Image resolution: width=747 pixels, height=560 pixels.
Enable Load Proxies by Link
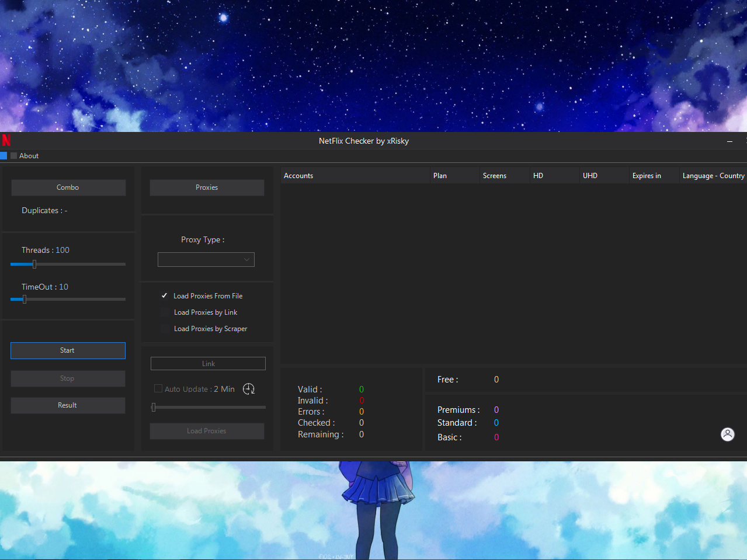coord(165,312)
